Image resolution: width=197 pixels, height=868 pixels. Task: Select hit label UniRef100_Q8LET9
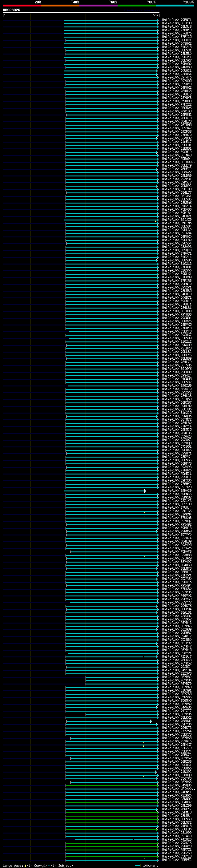(176, 165)
